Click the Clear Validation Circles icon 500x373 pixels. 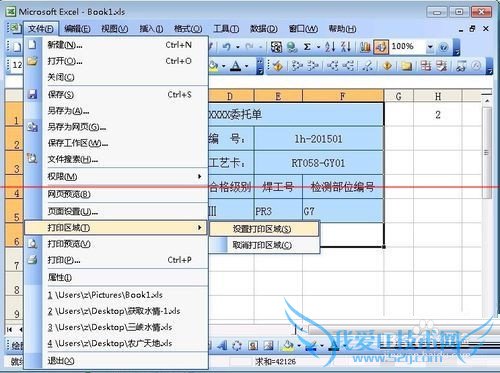(442, 66)
